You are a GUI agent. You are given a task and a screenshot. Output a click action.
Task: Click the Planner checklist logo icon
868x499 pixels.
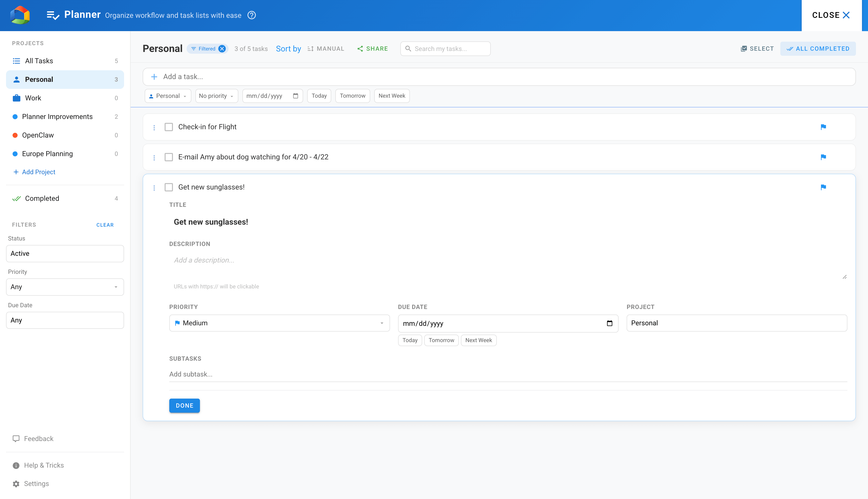pos(52,15)
